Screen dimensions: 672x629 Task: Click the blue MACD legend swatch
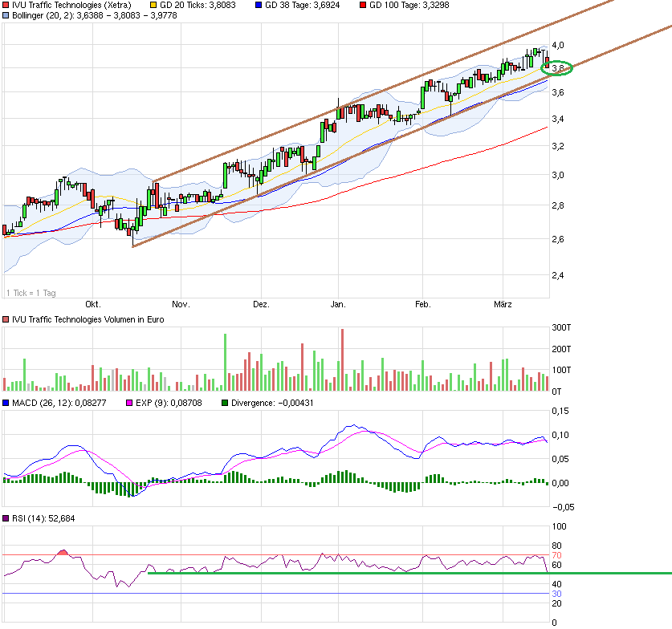pyautogui.click(x=6, y=403)
